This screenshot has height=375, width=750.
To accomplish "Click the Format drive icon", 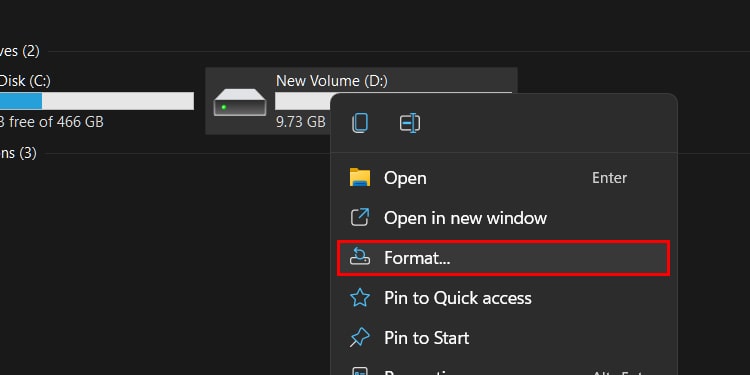I will [360, 257].
